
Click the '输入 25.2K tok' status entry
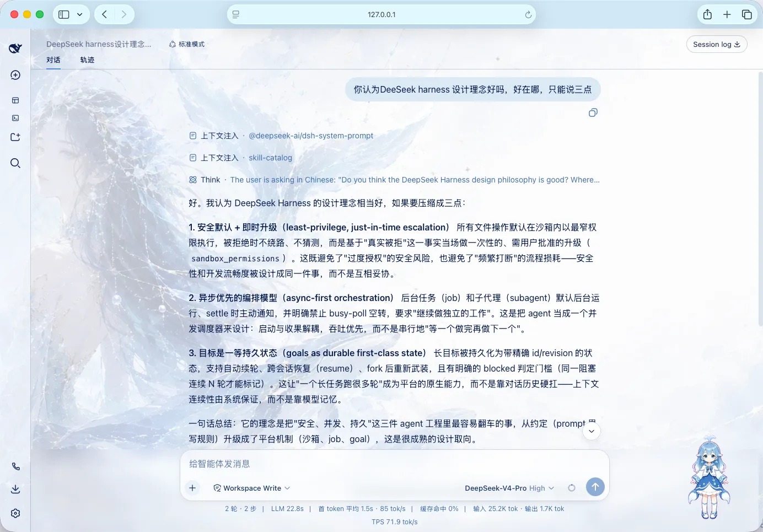(495, 509)
